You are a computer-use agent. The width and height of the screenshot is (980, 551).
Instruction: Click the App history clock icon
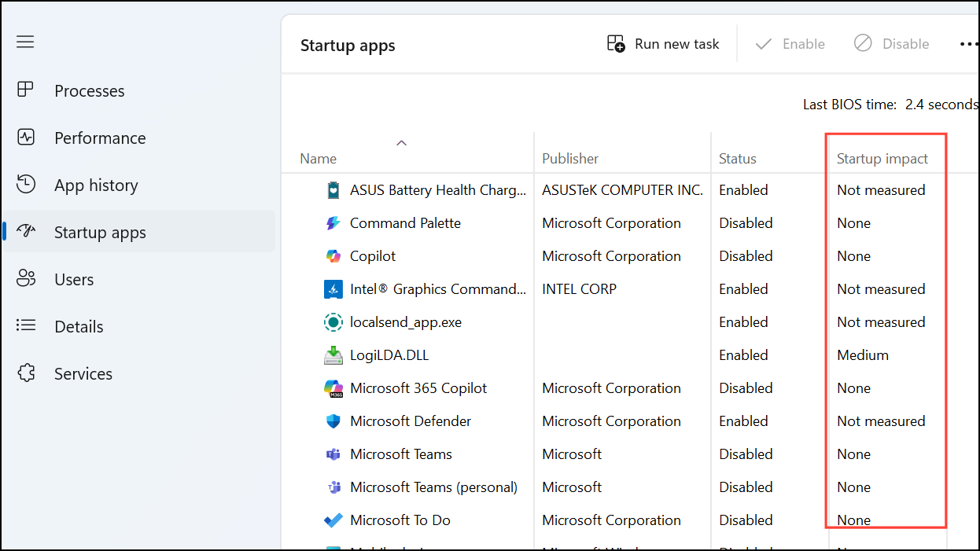26,184
